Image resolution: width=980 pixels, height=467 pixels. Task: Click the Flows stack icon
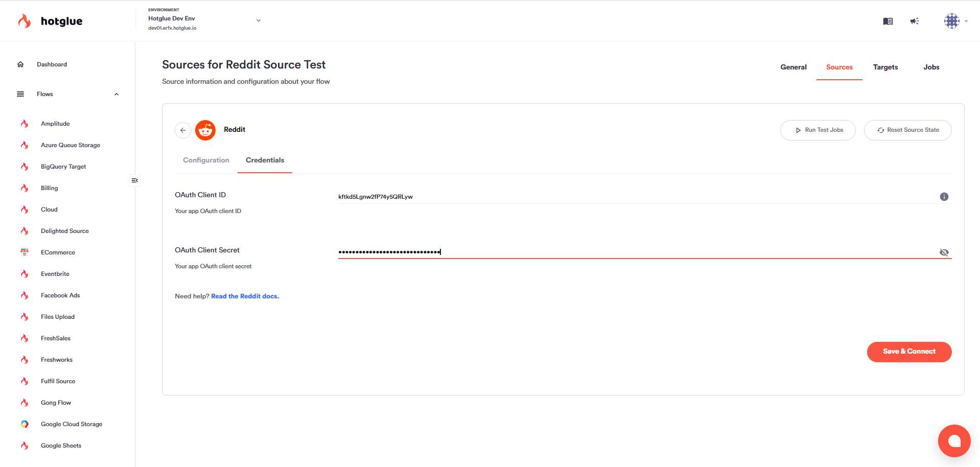pyautogui.click(x=20, y=94)
